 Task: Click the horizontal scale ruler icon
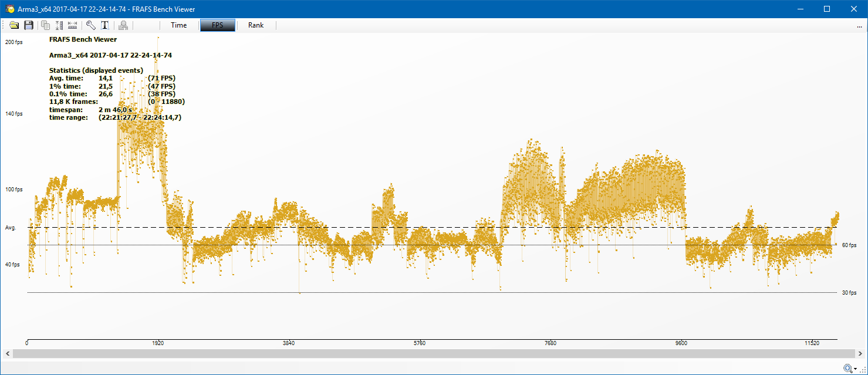pyautogui.click(x=73, y=25)
